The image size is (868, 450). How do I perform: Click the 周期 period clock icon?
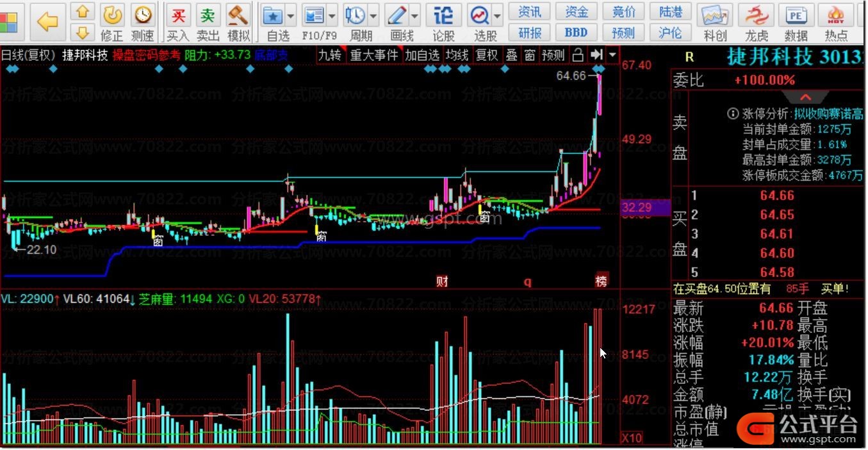point(355,22)
